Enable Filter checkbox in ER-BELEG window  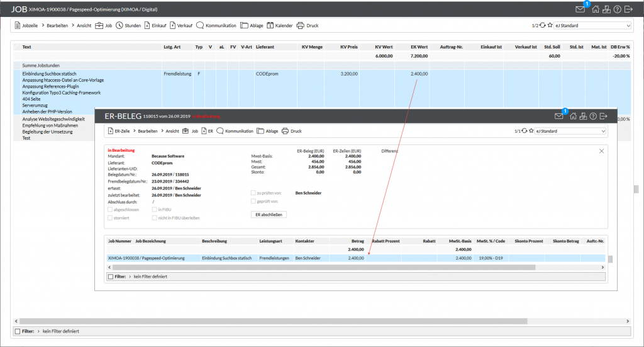click(x=111, y=276)
